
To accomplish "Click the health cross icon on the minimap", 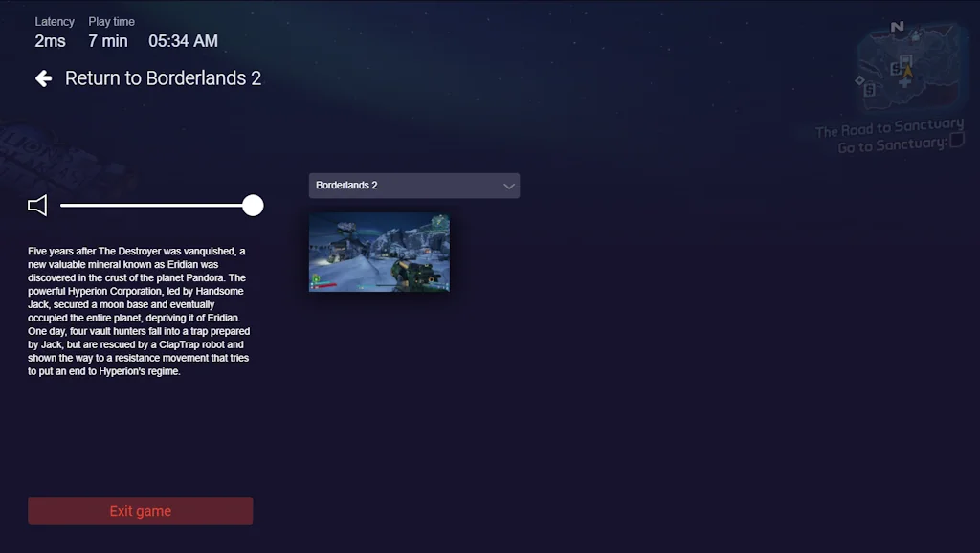I will 905,82.
